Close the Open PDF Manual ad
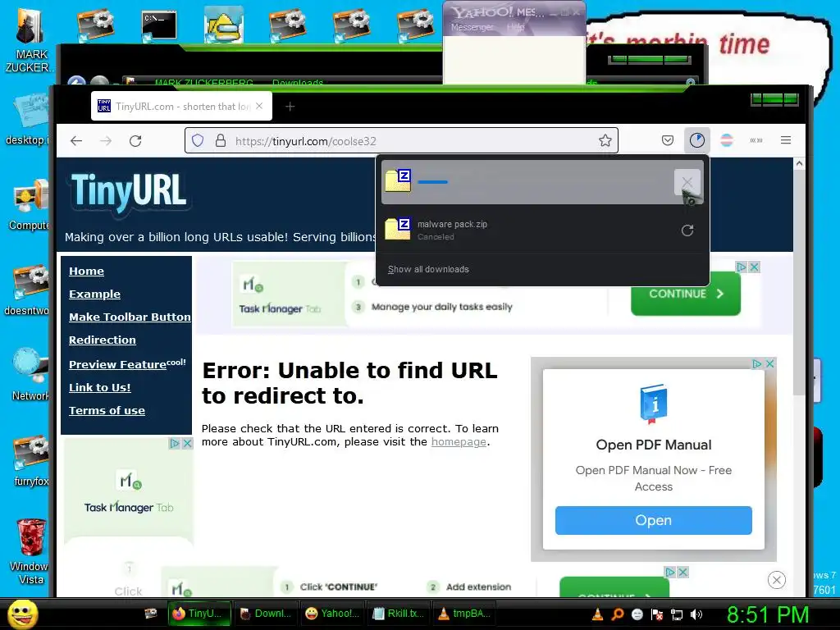This screenshot has height=630, width=840. 769,363
